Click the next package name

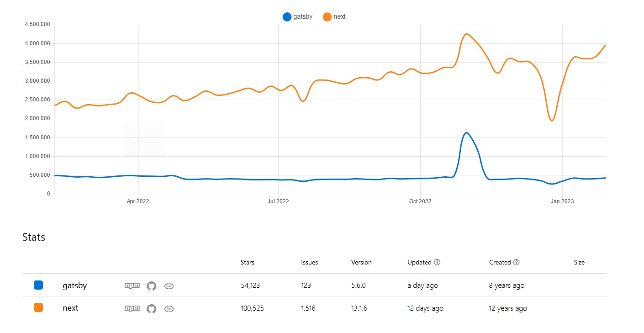pos(70,308)
